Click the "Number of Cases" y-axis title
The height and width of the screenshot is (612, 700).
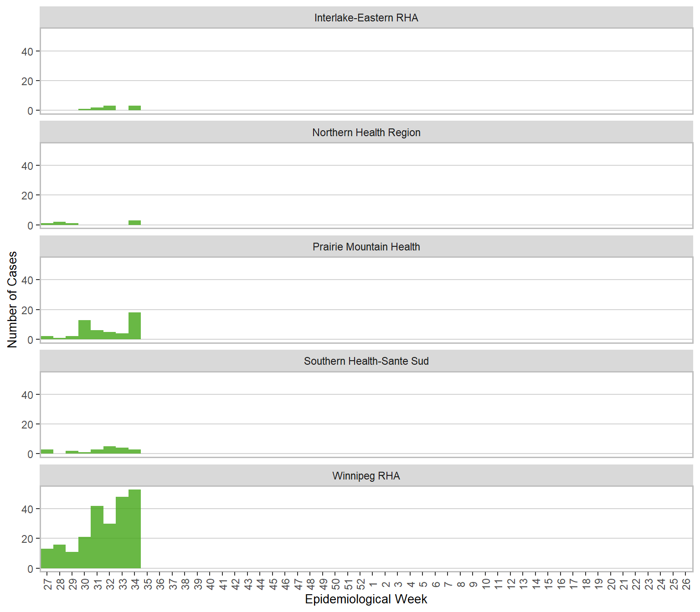[12, 299]
